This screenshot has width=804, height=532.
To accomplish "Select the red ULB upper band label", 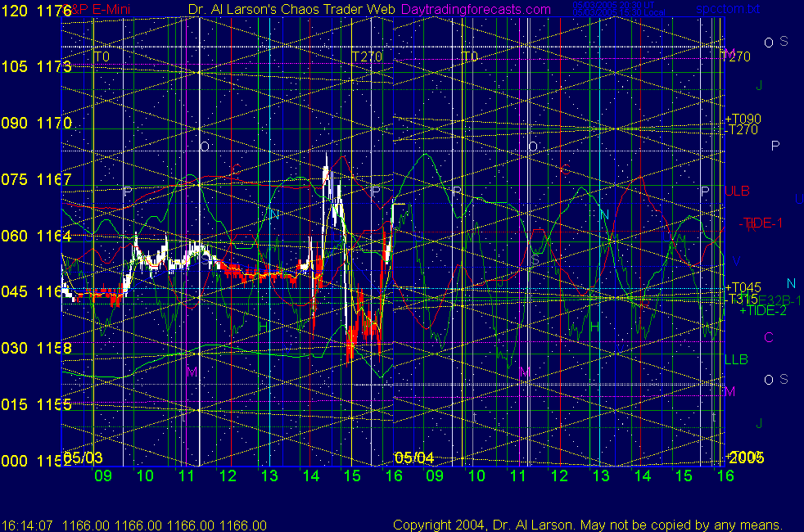I will point(737,192).
